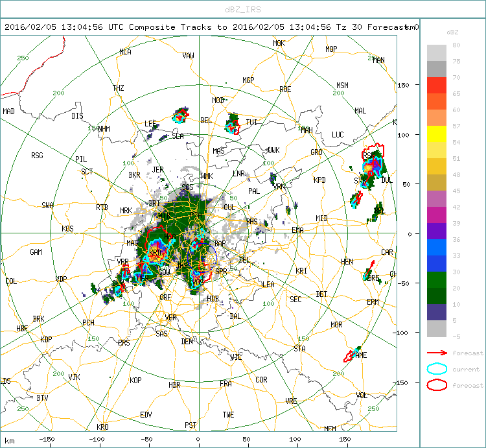Select the BTV station label
This screenshot has width=486, height=448.
43,397
